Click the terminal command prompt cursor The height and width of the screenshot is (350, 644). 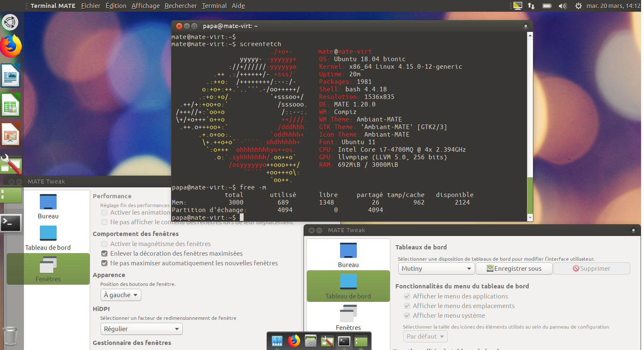241,218
